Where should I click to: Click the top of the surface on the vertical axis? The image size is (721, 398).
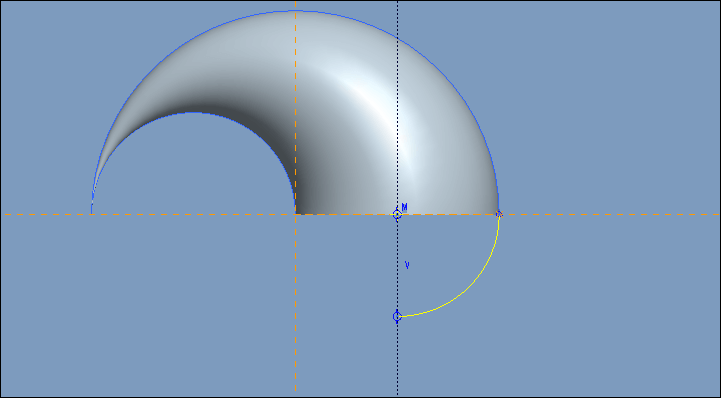(295, 10)
